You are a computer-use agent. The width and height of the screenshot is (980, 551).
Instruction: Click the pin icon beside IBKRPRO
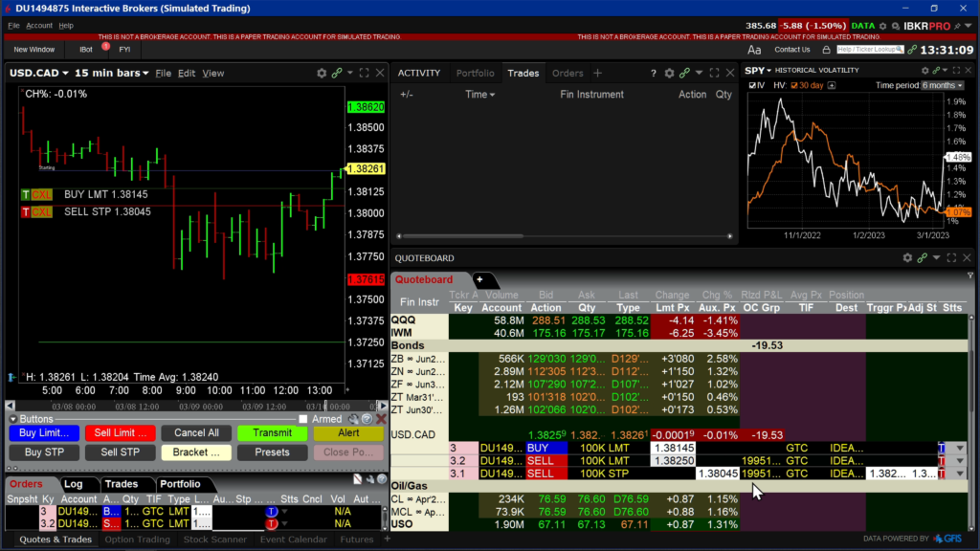957,26
